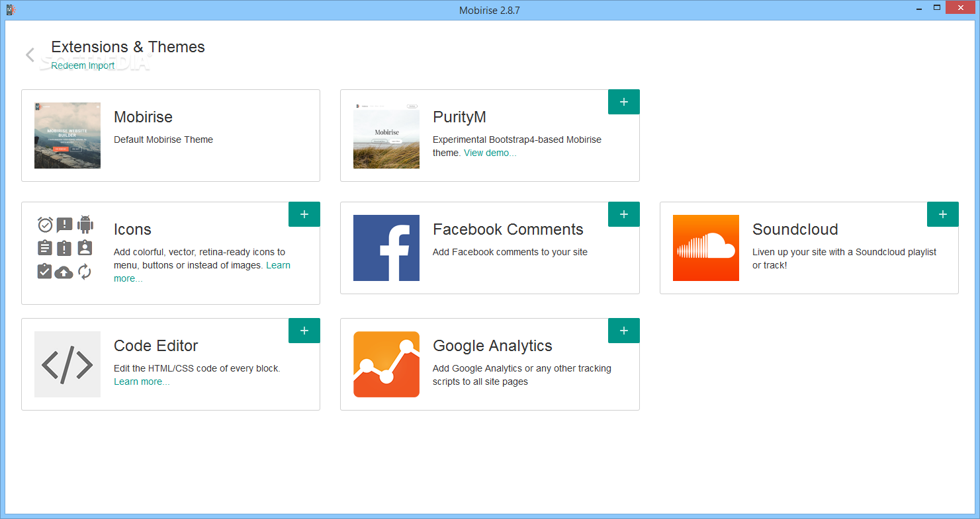This screenshot has height=519, width=980.
Task: Add Google Analytics extension with plus button
Action: click(x=623, y=331)
